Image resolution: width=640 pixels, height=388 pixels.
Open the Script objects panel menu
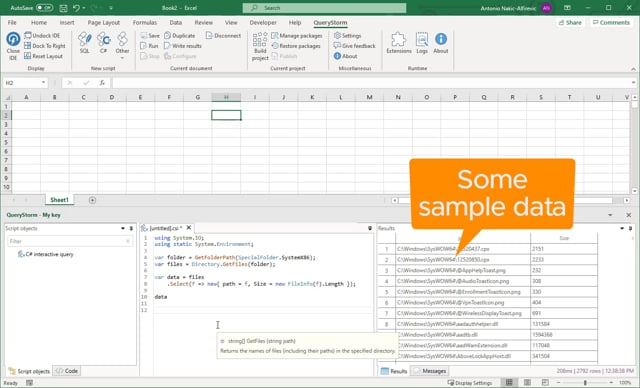pos(123,228)
